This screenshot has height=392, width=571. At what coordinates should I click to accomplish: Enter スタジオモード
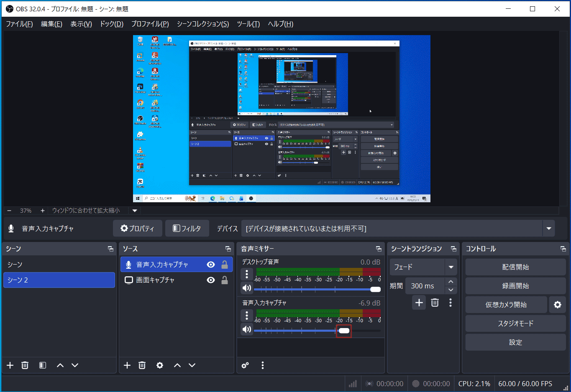(x=515, y=323)
